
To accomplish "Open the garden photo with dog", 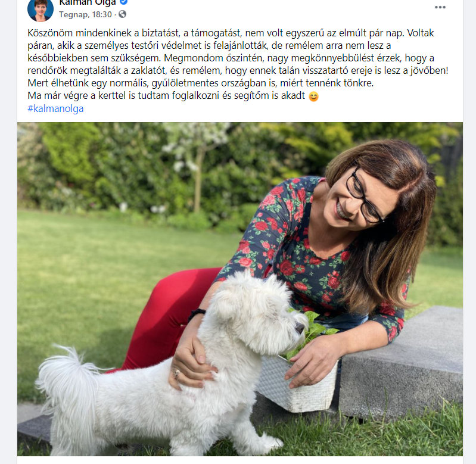I will 240,289.
